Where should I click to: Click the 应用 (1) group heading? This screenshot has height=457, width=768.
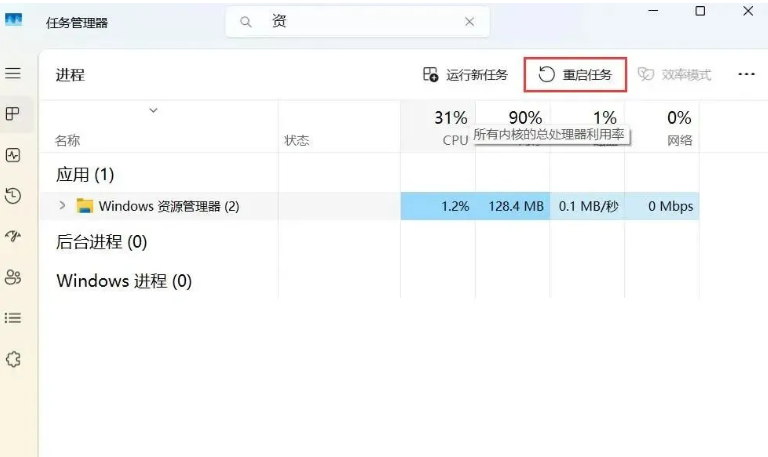coord(85,174)
